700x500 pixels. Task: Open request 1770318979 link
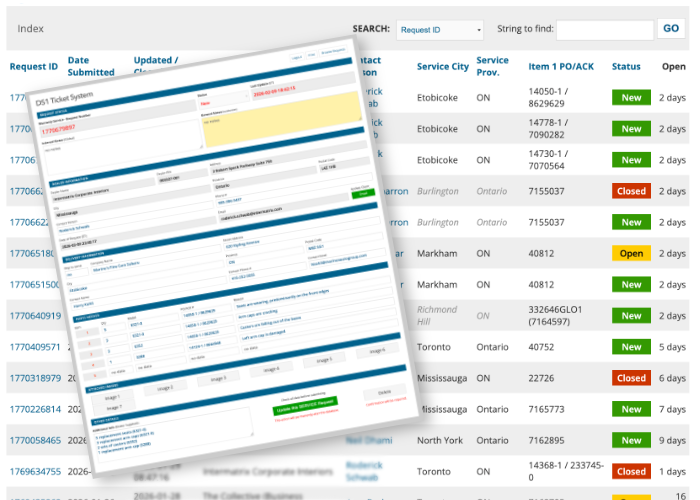pos(35,379)
